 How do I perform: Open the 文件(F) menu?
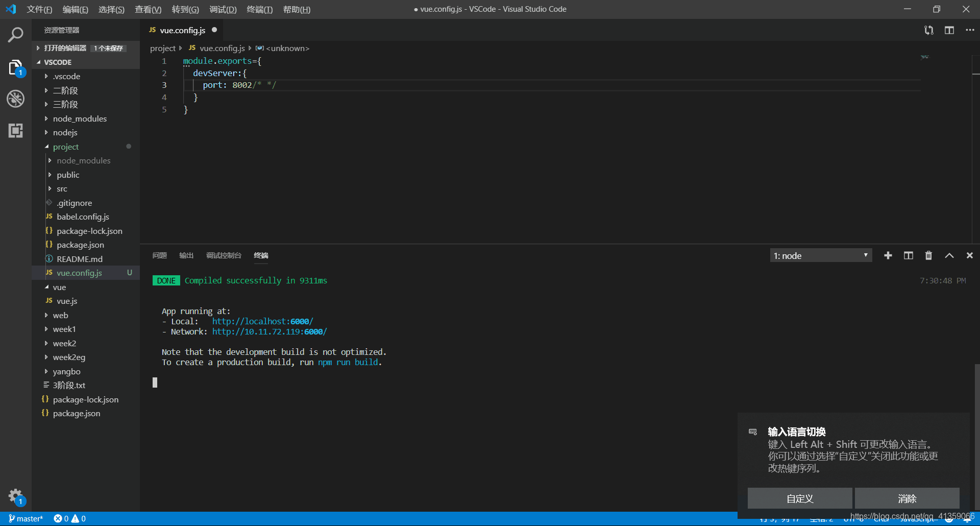pyautogui.click(x=39, y=9)
